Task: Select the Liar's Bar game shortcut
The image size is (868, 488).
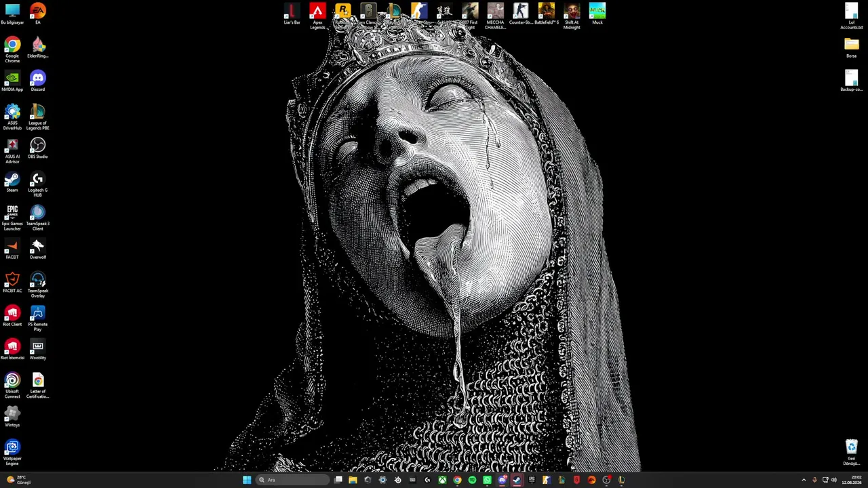Action: 292,14
